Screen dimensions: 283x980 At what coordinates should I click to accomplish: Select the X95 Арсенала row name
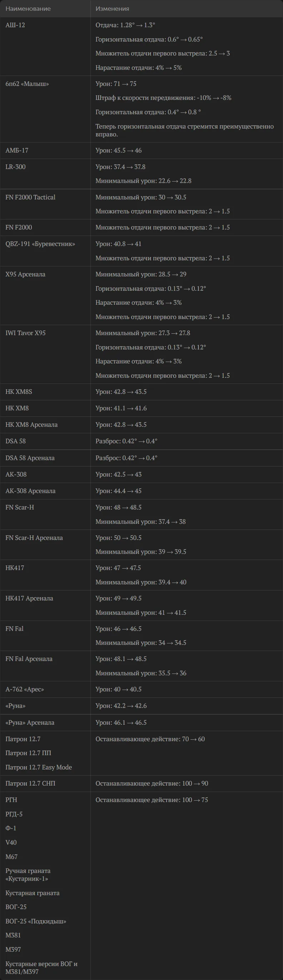click(25, 274)
